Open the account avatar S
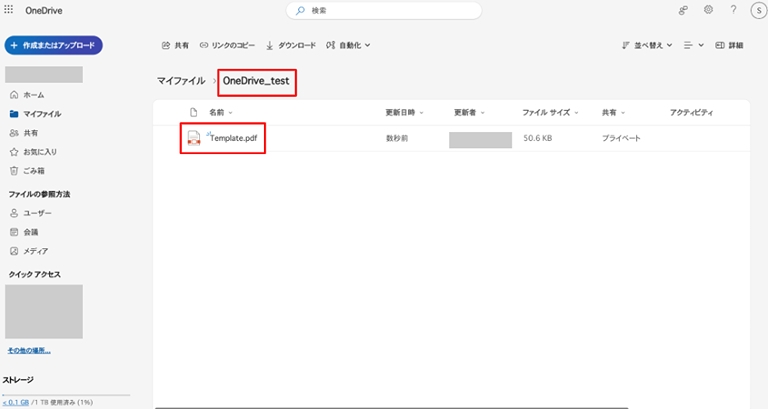This screenshot has height=409, width=768. point(759,10)
